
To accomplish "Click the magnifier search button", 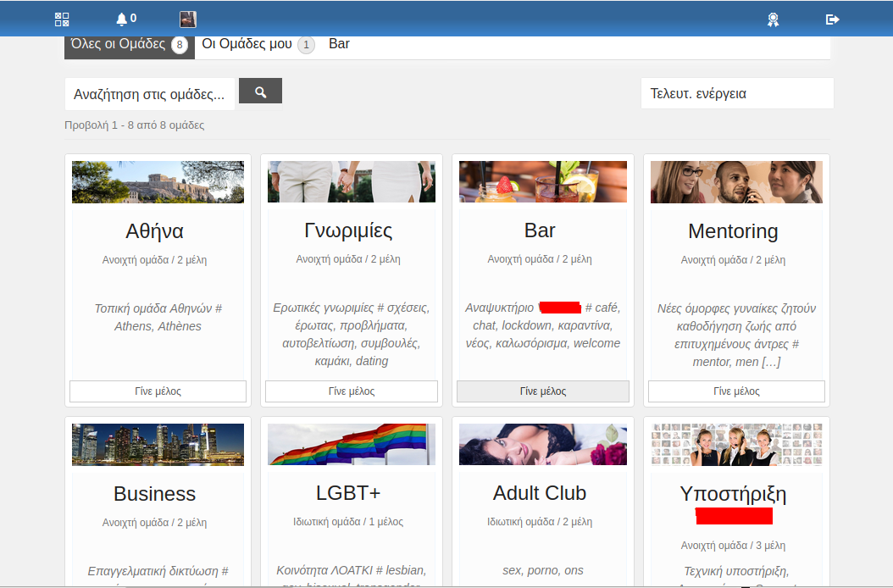I will (260, 92).
